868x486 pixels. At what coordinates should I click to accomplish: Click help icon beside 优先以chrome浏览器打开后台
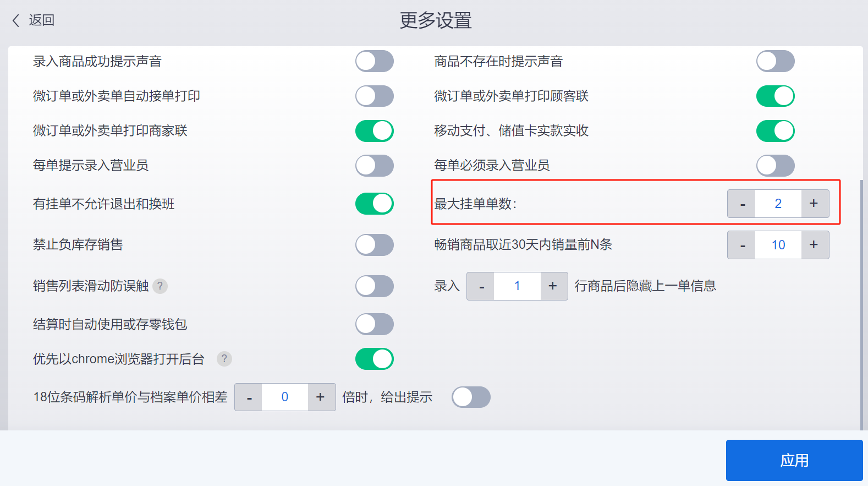(224, 359)
